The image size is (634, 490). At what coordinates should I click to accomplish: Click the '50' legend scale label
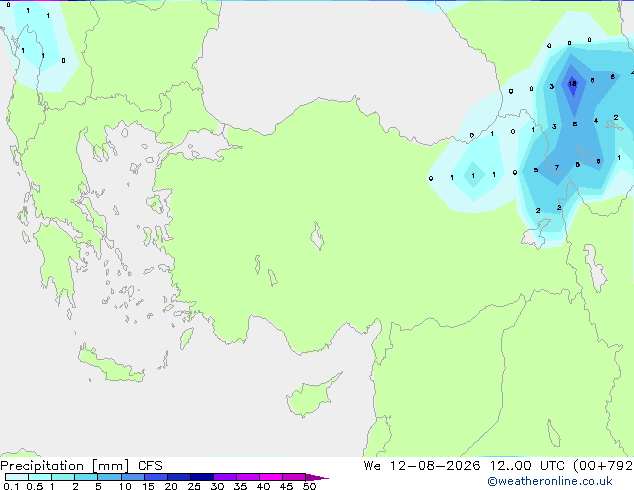pos(309,486)
